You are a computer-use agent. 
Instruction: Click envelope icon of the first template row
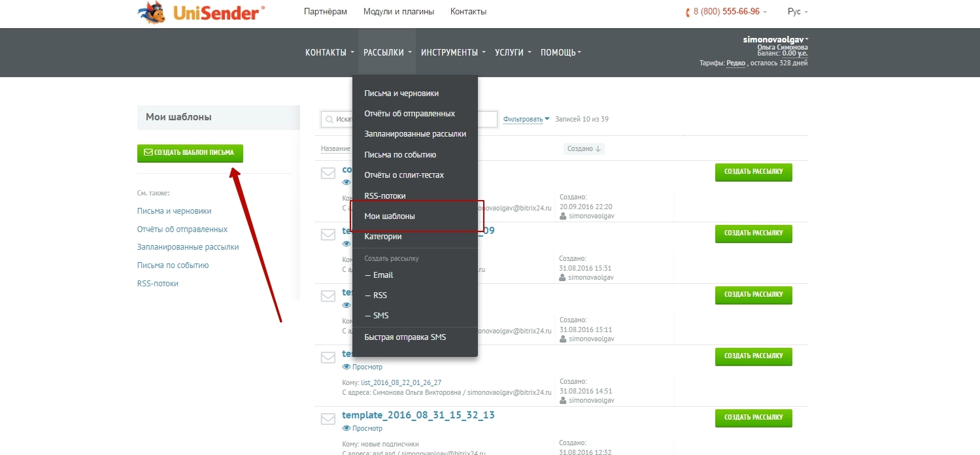tap(328, 173)
